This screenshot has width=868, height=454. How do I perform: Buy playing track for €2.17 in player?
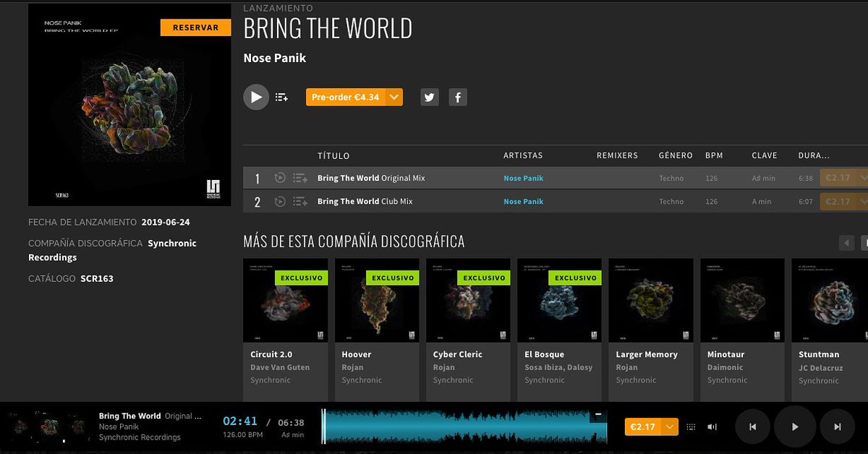point(643,427)
